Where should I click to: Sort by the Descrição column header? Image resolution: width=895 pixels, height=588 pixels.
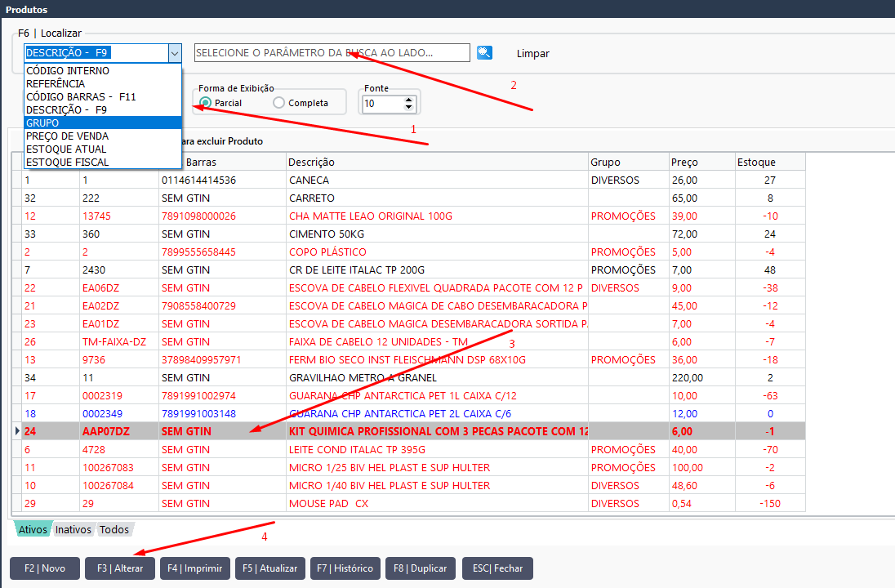pyautogui.click(x=437, y=163)
